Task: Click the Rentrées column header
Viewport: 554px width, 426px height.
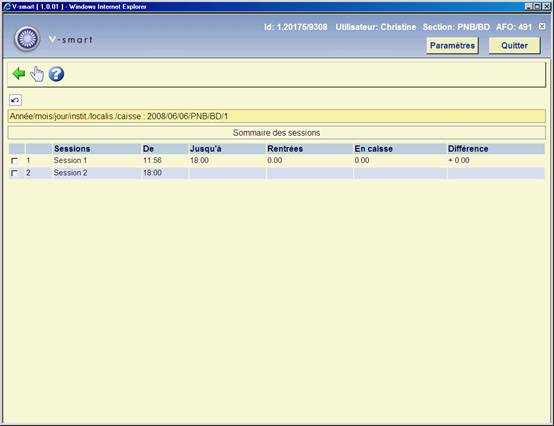Action: (x=285, y=149)
